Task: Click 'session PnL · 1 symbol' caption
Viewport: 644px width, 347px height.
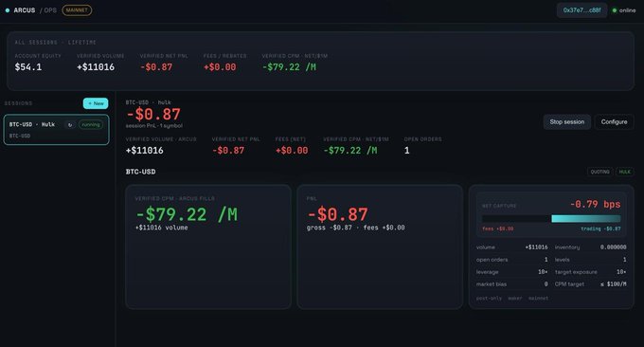Action: tap(154, 126)
